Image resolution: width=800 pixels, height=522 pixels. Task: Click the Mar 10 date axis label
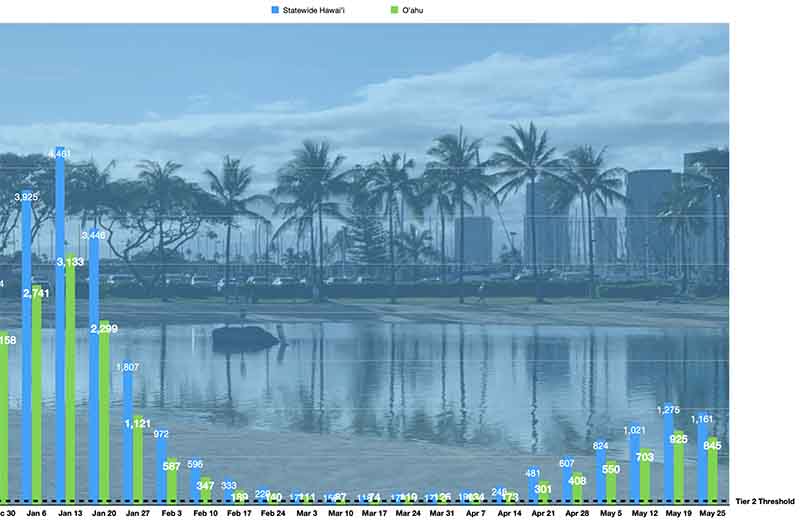[x=341, y=513]
